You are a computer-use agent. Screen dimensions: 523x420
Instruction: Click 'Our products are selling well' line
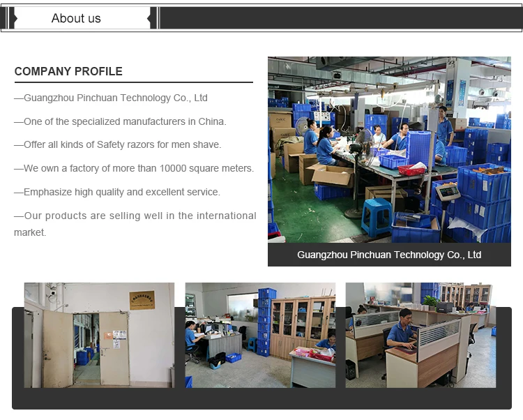135,224
